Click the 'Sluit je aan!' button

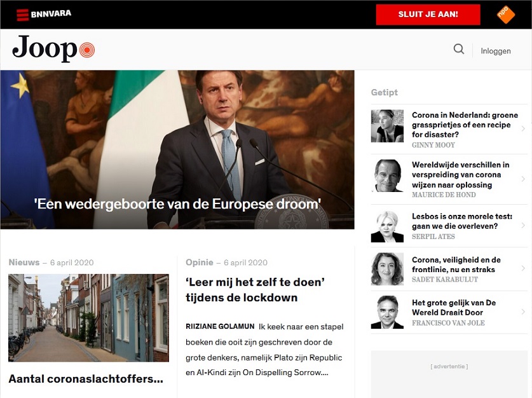click(x=428, y=15)
